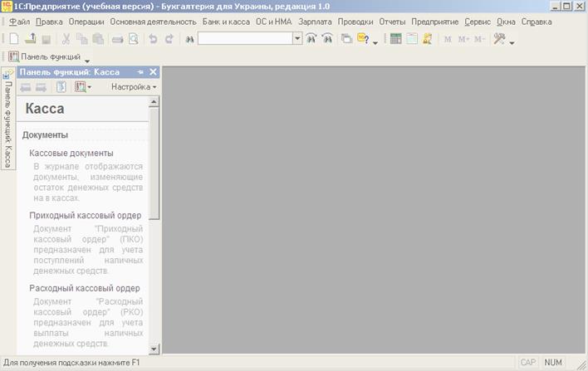This screenshot has height=371, width=588.
Task: Click the M memory button
Action: [448, 39]
